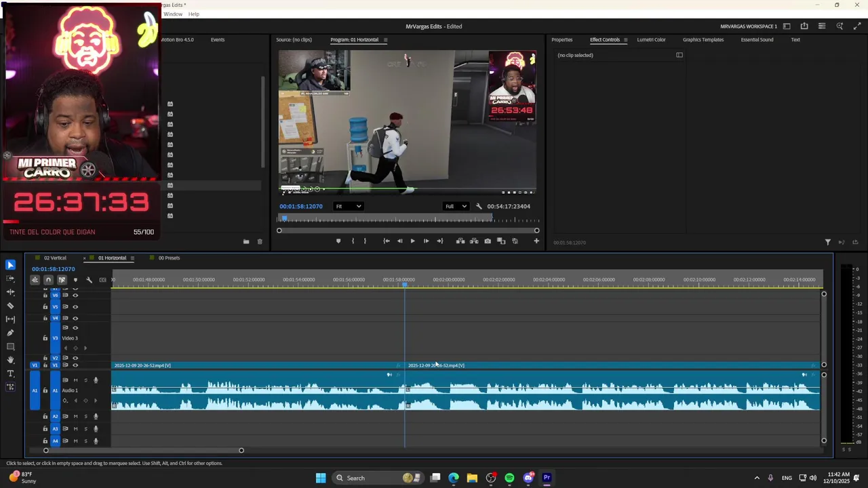Open the Program monitor panel menu
Image resolution: width=868 pixels, height=488 pixels.
[385, 40]
